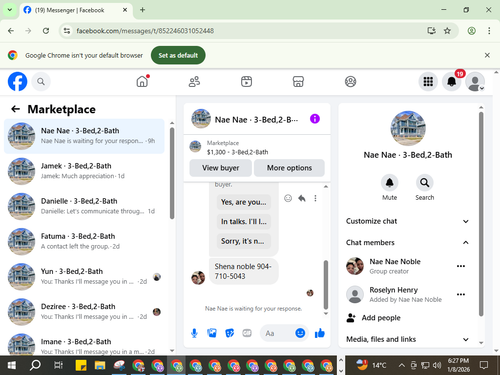
Task: Open Facebook home logo
Action: coord(17,81)
